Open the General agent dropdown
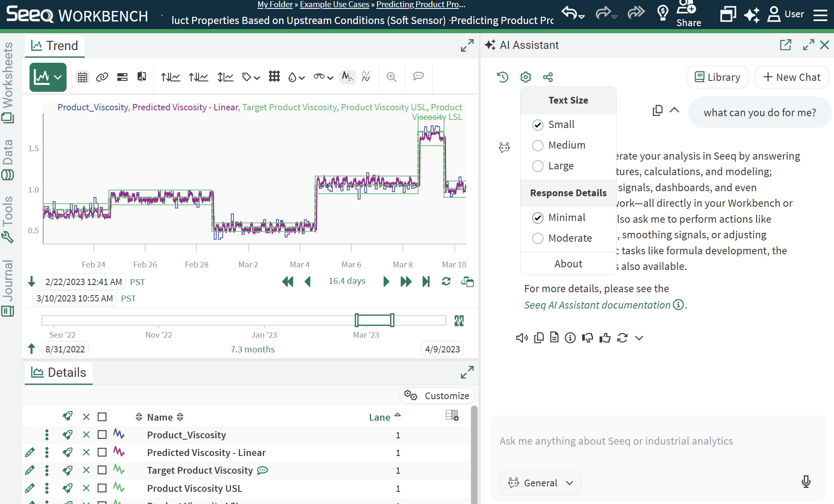The image size is (834, 504). coord(540,483)
